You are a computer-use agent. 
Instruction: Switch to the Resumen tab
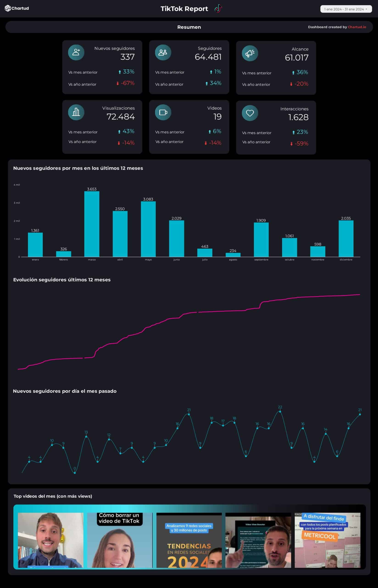189,27
